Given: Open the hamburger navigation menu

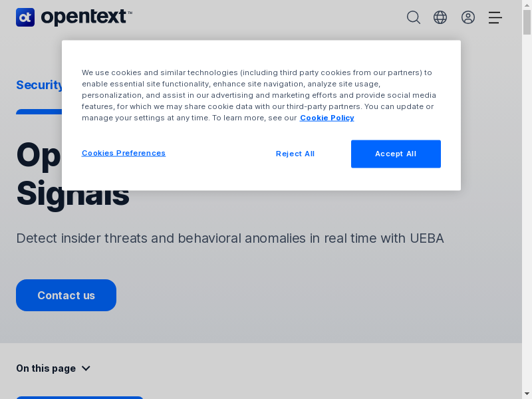Looking at the screenshot, I should pos(495,17).
